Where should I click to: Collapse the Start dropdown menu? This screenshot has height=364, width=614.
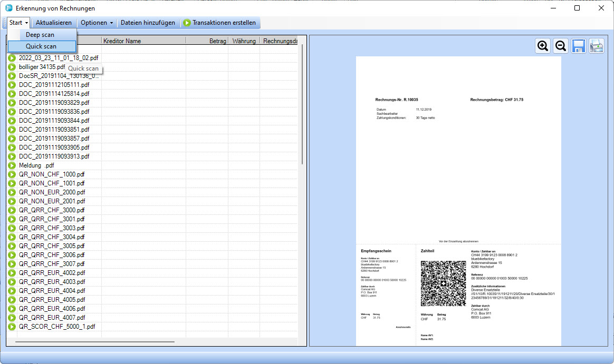point(18,23)
